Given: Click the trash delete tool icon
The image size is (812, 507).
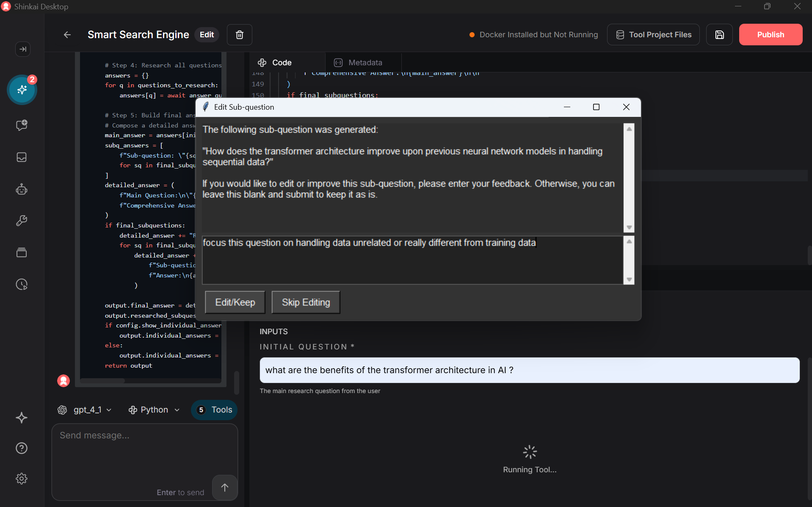Looking at the screenshot, I should point(239,35).
